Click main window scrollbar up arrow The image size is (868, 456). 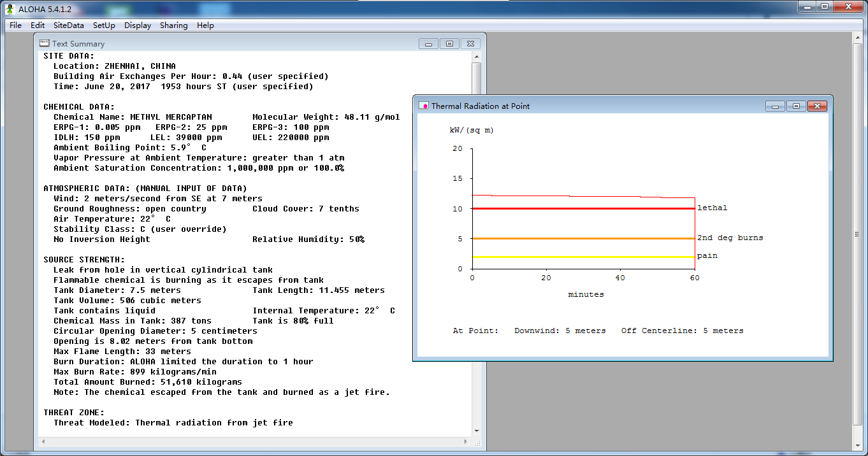click(858, 38)
